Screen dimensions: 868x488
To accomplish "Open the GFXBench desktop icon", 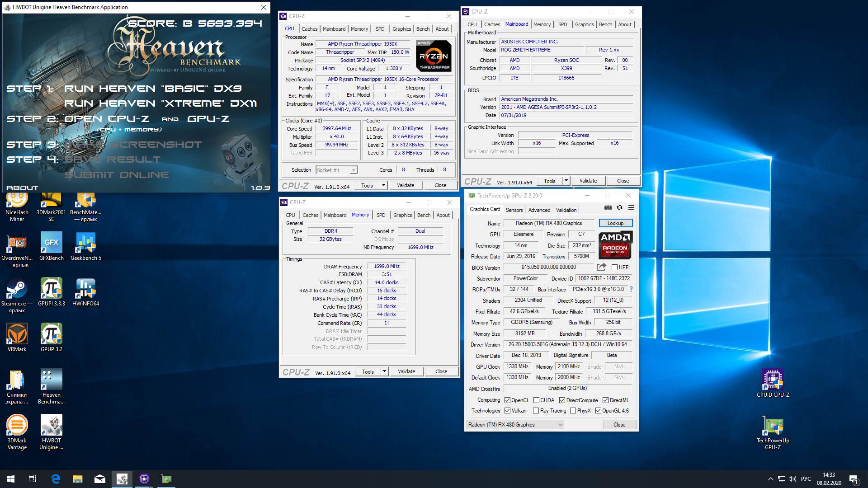I will coord(51,247).
